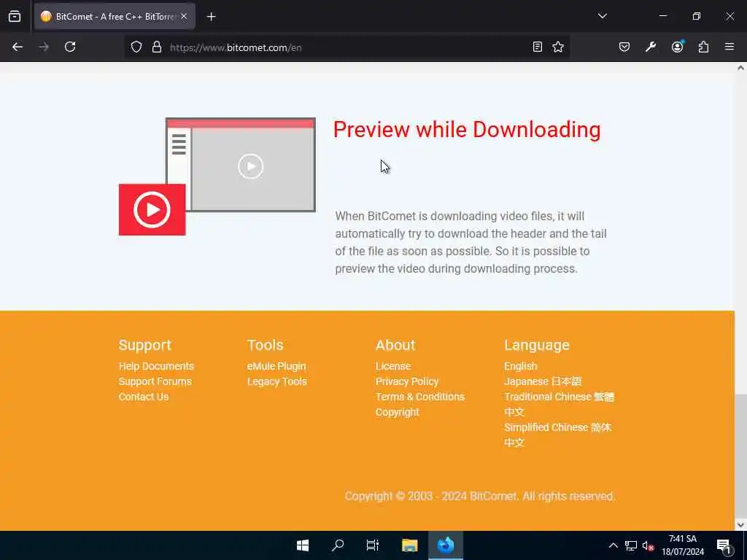Open the Windows Start menu
This screenshot has height=560, width=747.
(x=303, y=545)
